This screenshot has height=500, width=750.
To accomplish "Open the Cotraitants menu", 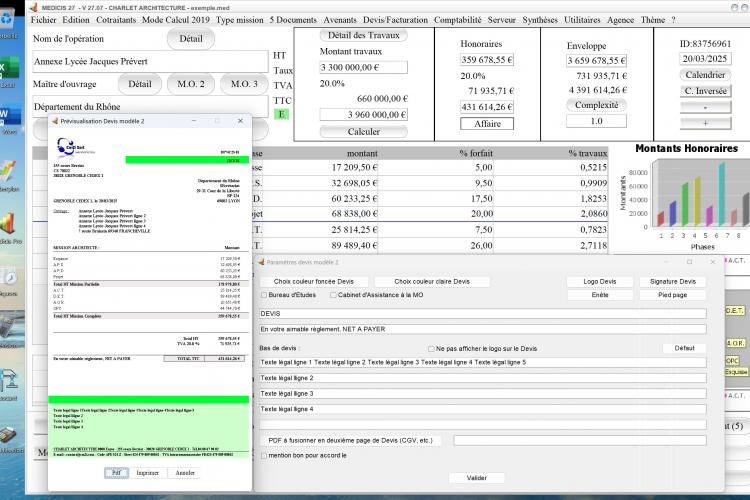I will tap(116, 20).
